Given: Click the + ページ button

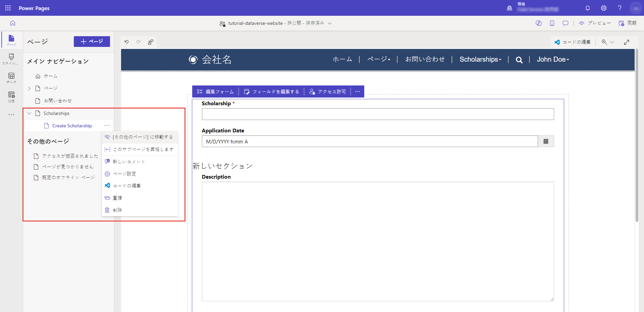Looking at the screenshot, I should [92, 42].
